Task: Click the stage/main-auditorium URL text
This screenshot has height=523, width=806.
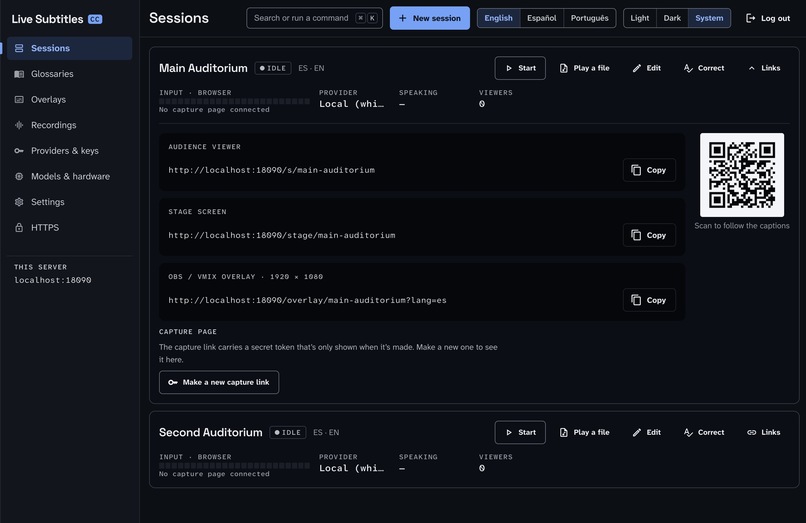Action: [282, 235]
